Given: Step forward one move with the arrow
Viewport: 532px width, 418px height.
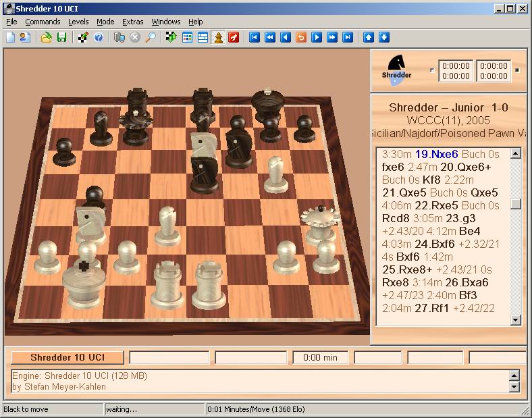Looking at the screenshot, I should point(316,37).
